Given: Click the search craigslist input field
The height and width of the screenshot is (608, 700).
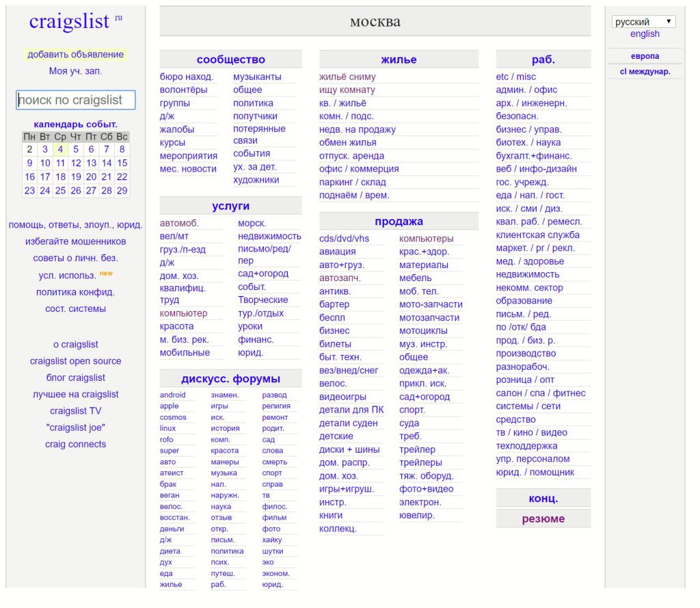Looking at the screenshot, I should click(x=76, y=100).
